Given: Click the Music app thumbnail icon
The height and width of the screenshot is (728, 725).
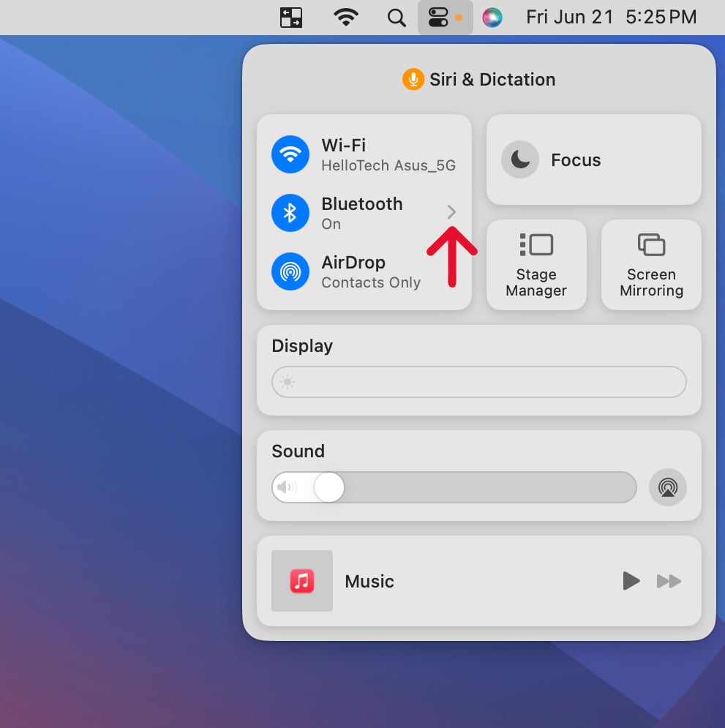Looking at the screenshot, I should coord(301,581).
